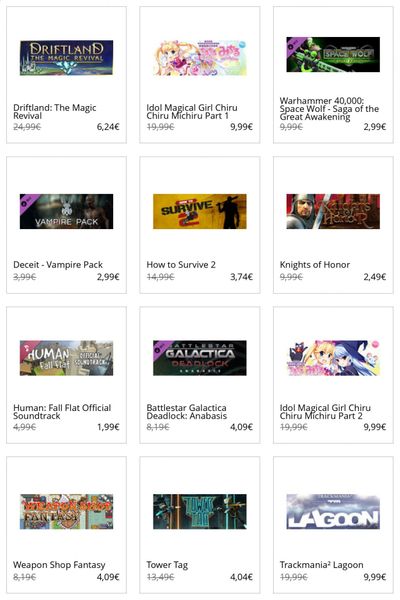Image resolution: width=400 pixels, height=600 pixels.
Task: Click the How to Survive 2 banner
Action: [199, 211]
